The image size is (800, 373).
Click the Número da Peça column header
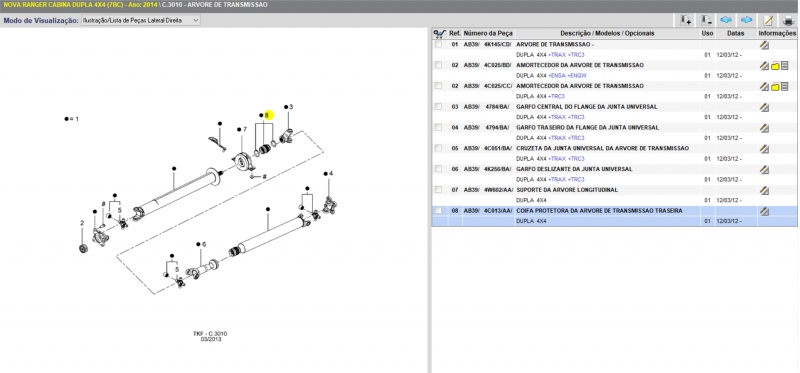[x=488, y=33]
